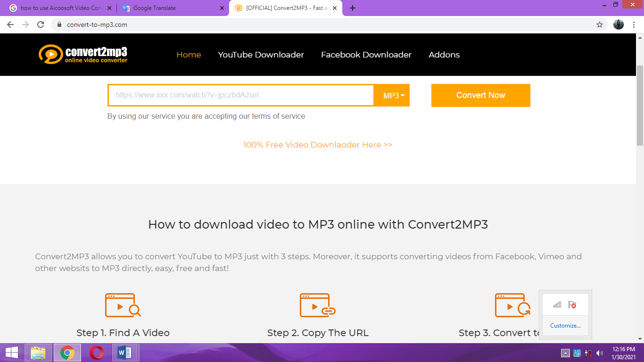Screen dimensions: 644x362
Task: Click the power battery tray icon
Action: 588,353
